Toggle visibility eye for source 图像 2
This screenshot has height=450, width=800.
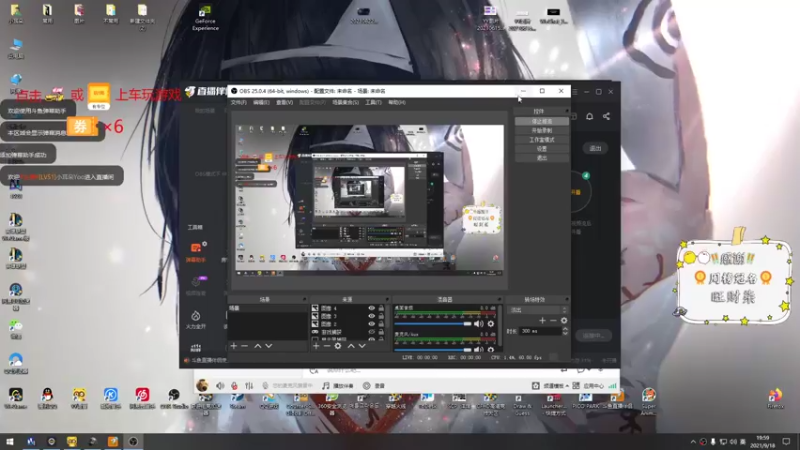[x=371, y=323]
